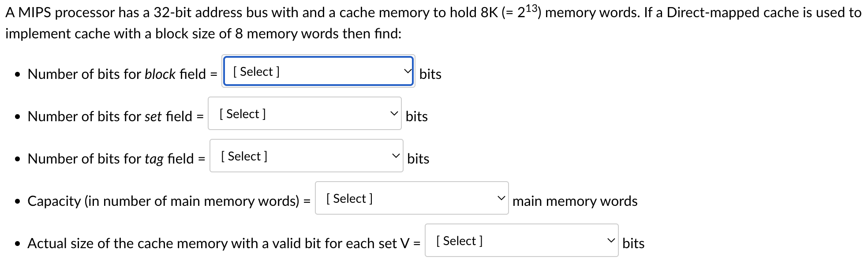Click the chevron on the valid bit dropdown
Screen dimensions: 868x268
pyautogui.click(x=611, y=240)
